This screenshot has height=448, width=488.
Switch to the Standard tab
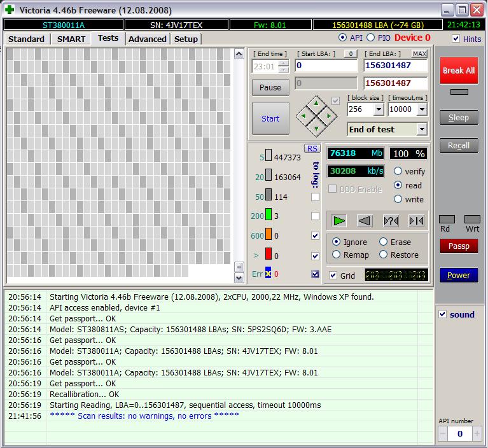[x=27, y=39]
